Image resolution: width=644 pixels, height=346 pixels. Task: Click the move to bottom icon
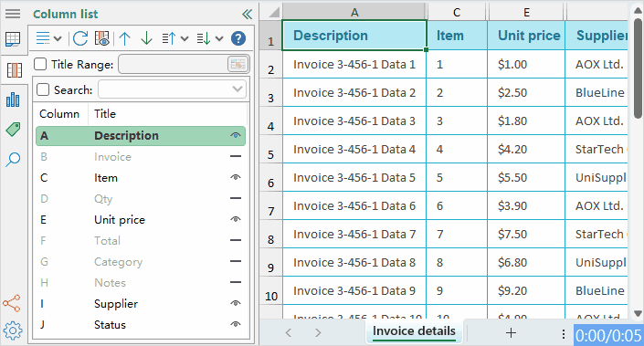[x=204, y=38]
